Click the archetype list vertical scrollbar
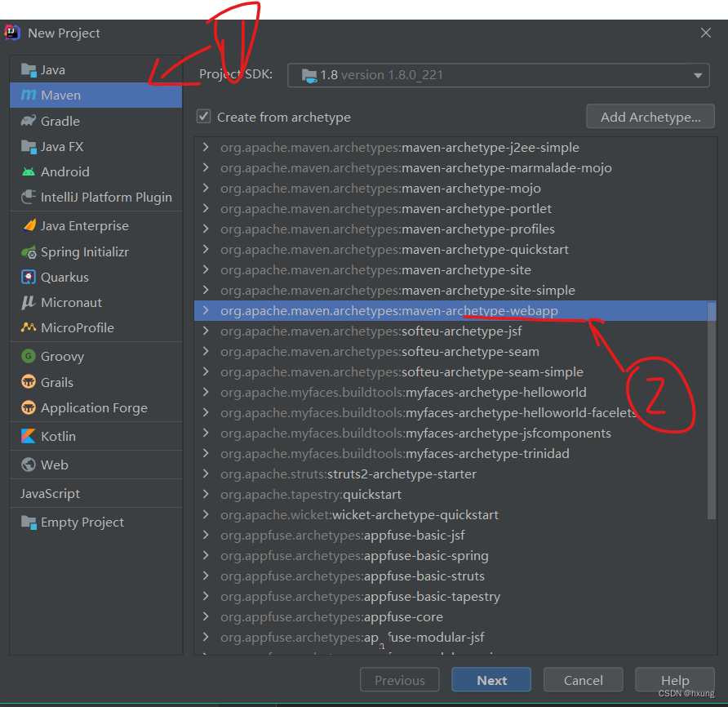 tap(712, 411)
